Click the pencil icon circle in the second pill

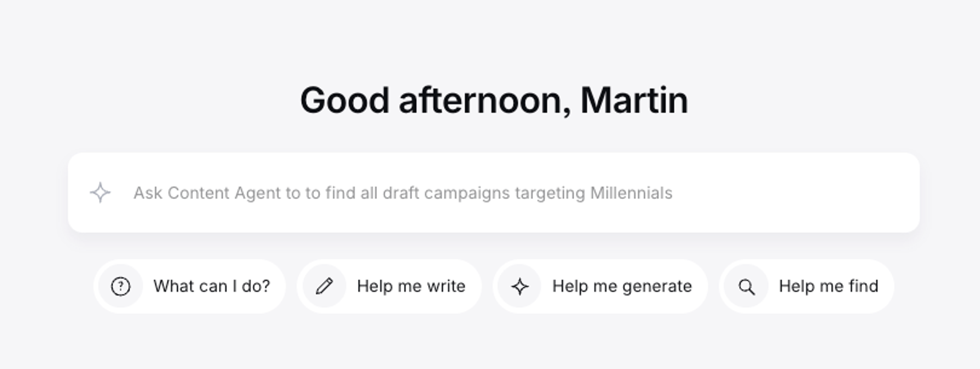click(325, 286)
